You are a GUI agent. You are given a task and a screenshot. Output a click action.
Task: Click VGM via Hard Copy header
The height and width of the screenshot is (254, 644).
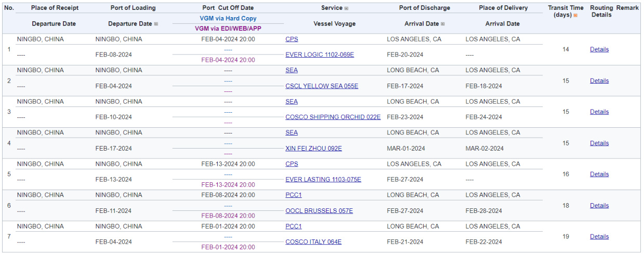[x=228, y=19]
